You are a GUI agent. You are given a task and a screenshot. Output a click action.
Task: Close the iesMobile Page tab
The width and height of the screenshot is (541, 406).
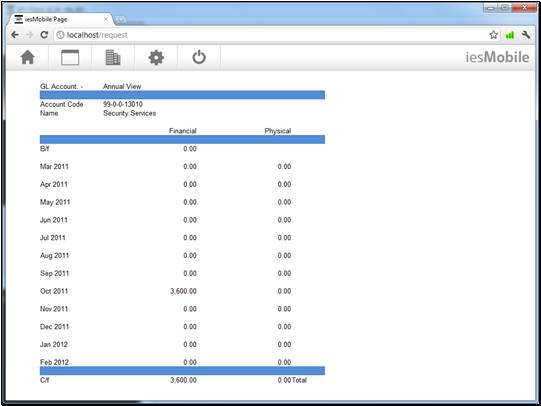tap(106, 19)
